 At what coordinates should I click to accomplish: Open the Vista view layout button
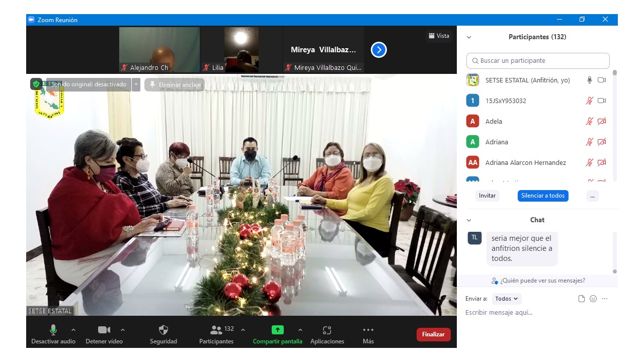439,36
